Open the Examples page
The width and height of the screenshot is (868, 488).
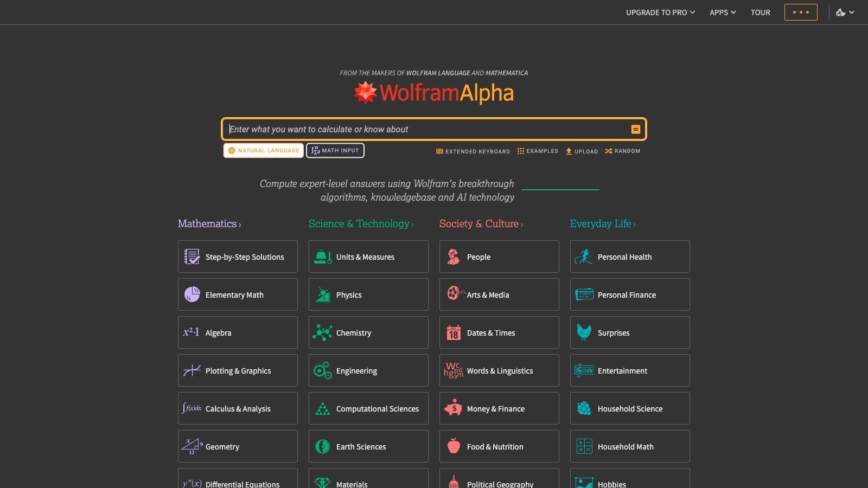(x=538, y=151)
